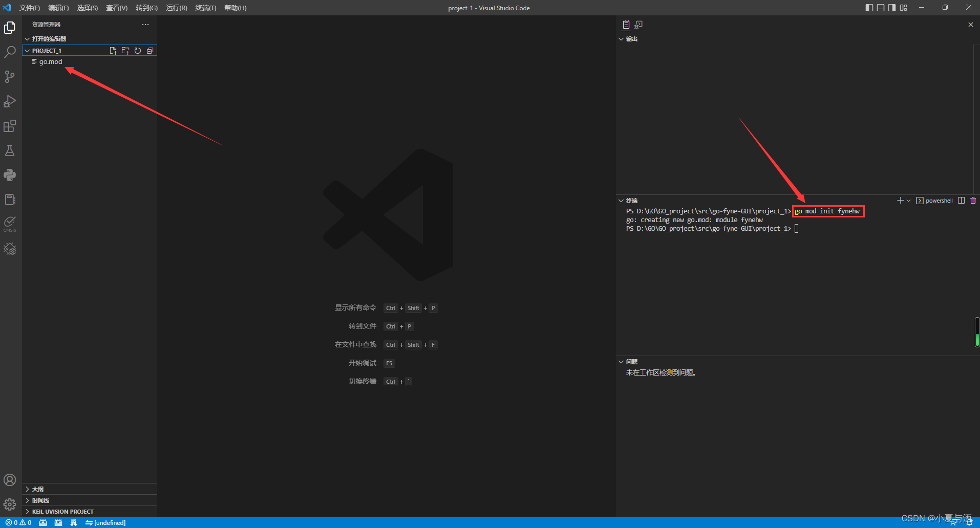Open the Explorer more actions ellipsis
This screenshot has width=980, height=528.
point(145,25)
